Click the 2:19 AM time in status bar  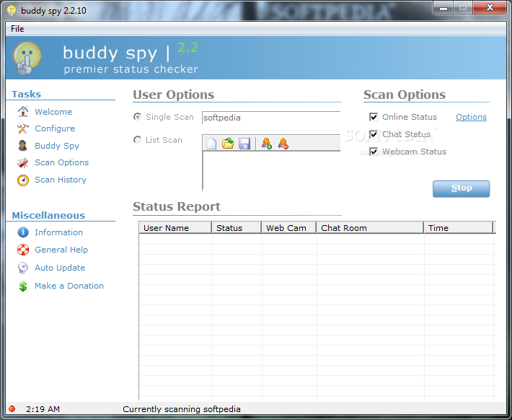[x=43, y=409]
